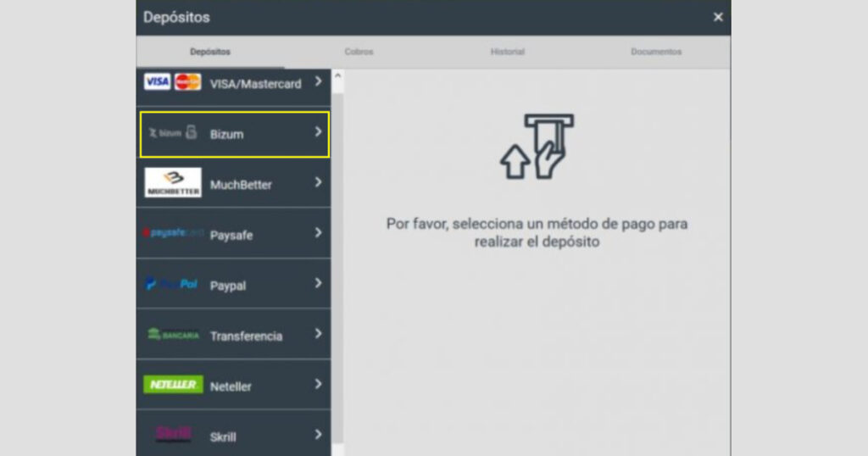Expand the MuchBetter row chevron

click(x=319, y=182)
